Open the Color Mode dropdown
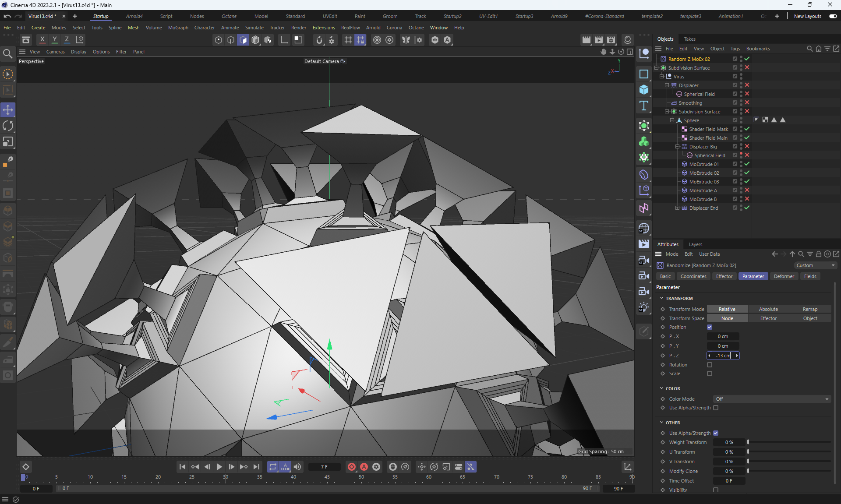Screen dimensions: 841x504 tap(772, 399)
